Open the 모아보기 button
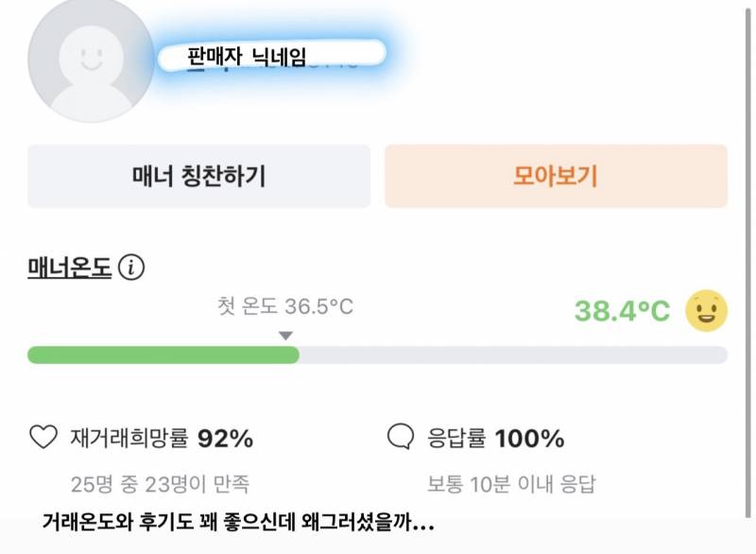The height and width of the screenshot is (554, 756). pos(556,176)
